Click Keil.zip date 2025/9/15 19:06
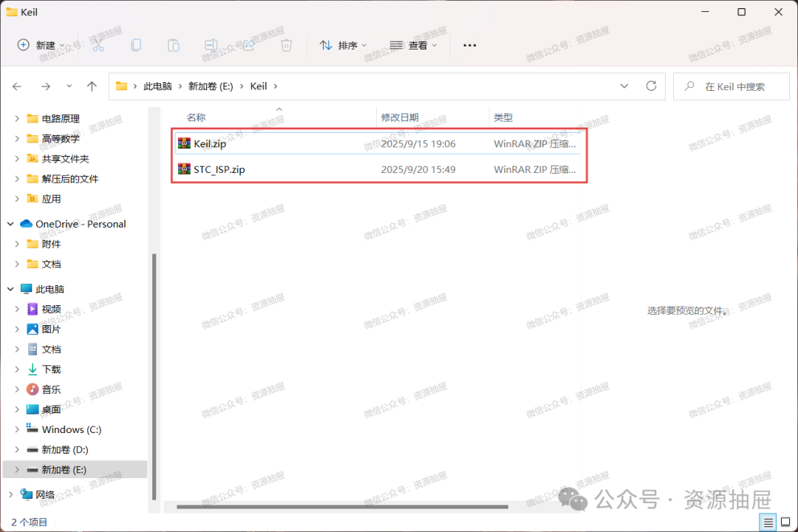Viewport: 798px width, 532px height. coord(418,144)
